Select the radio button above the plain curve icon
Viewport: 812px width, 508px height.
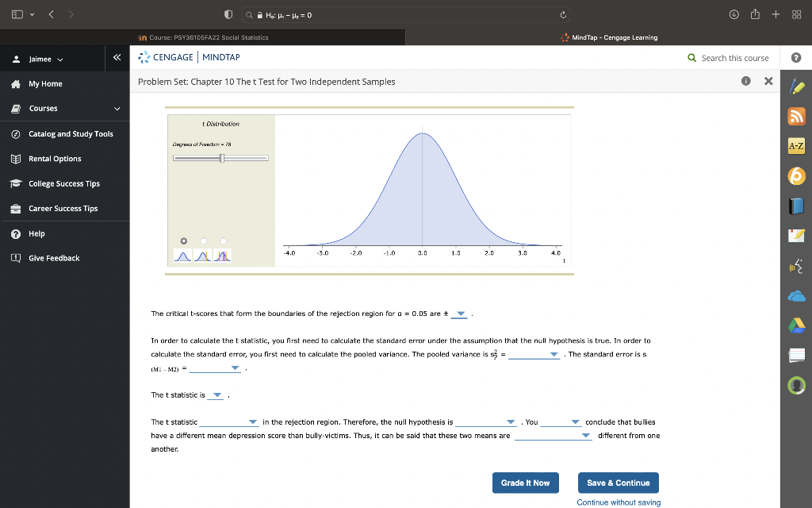183,241
